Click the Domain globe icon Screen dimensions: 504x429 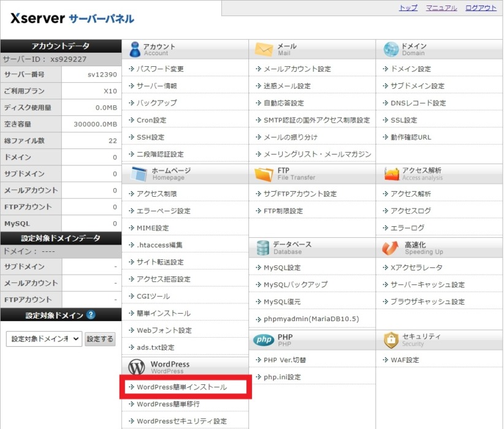point(391,50)
